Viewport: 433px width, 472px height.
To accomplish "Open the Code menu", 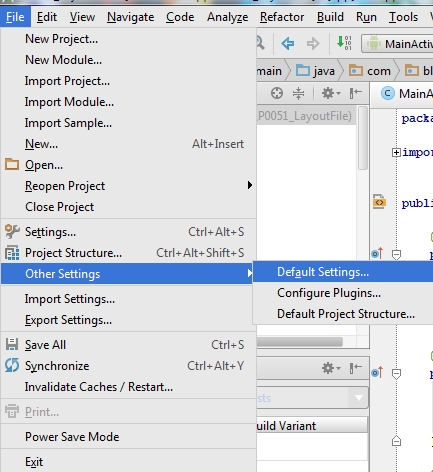I will coord(180,17).
